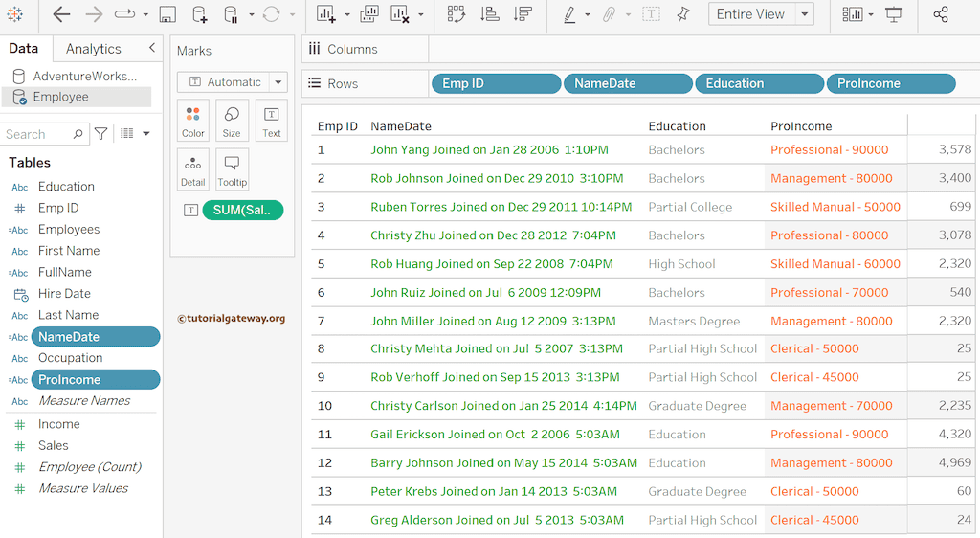980x538 pixels.
Task: Click the Search fields input box
Action: [38, 134]
